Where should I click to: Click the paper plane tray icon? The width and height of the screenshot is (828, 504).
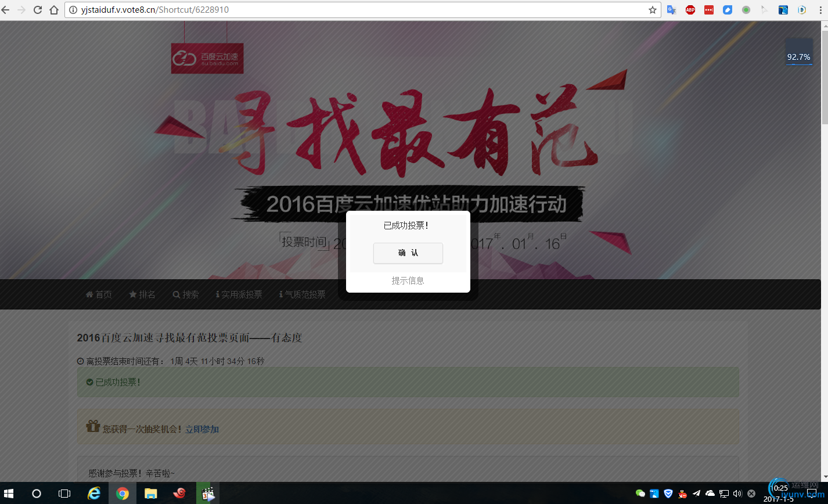pyautogui.click(x=696, y=494)
